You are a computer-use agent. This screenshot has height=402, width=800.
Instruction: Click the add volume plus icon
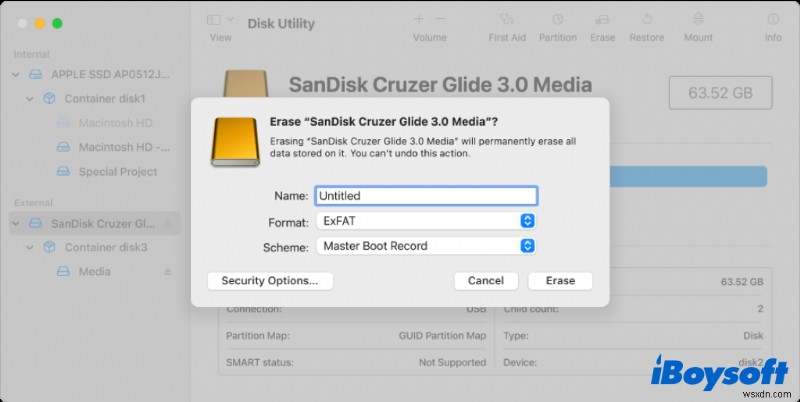(419, 19)
